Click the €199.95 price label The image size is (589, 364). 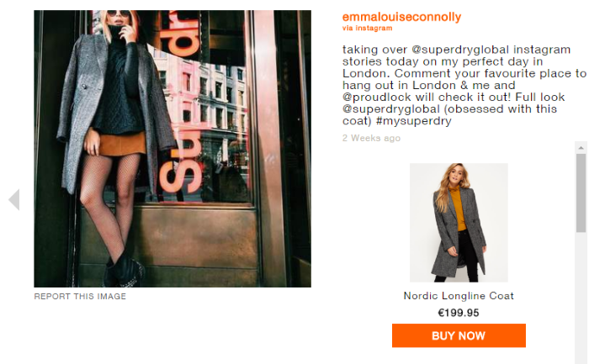click(x=459, y=313)
